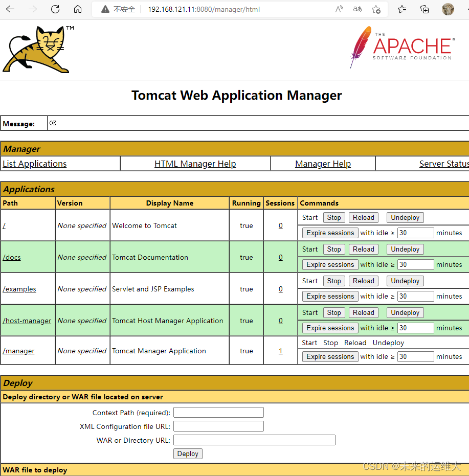Reload the /host-manager application

point(363,313)
